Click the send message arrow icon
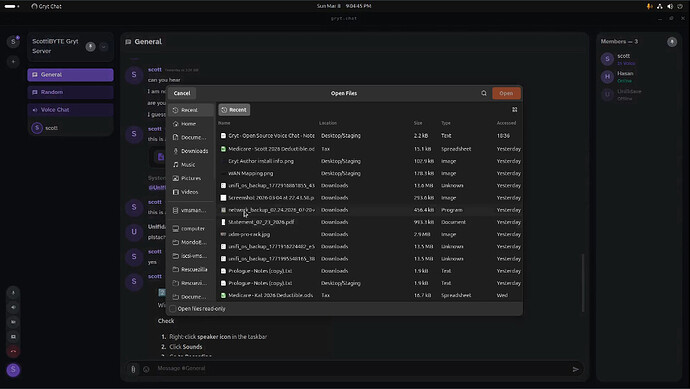690x389 pixels. [576, 369]
